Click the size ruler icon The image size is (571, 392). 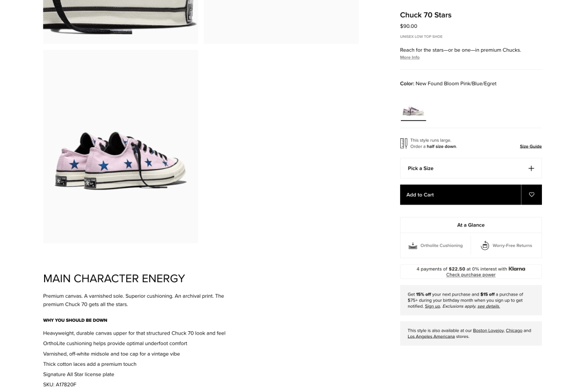click(x=404, y=143)
